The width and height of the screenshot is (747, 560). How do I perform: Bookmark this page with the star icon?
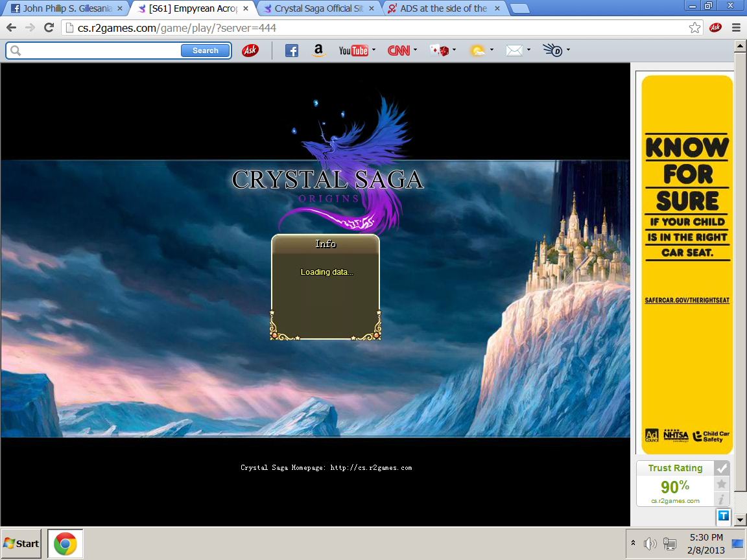694,27
